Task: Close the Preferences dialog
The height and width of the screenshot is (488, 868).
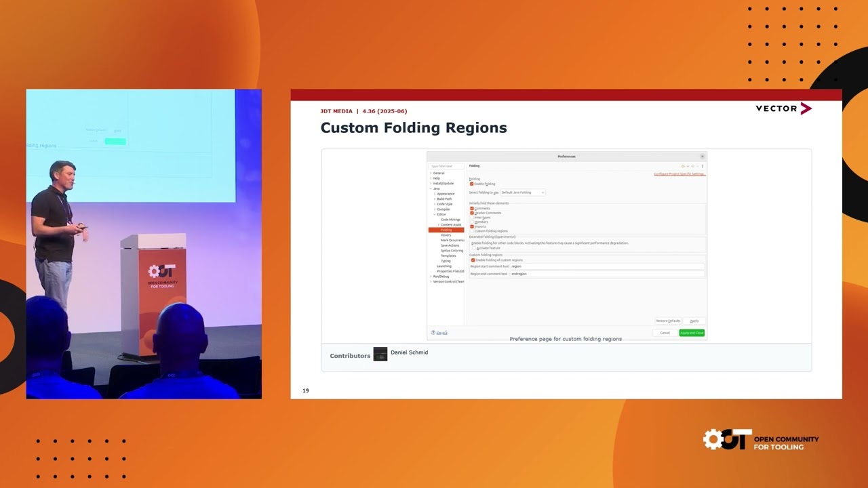Action: [702, 157]
